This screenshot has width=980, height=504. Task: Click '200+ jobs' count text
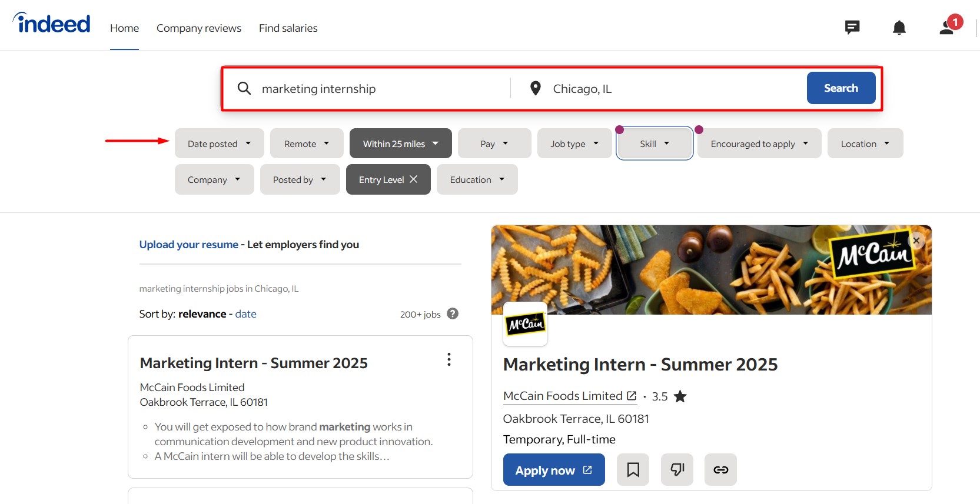click(x=420, y=315)
